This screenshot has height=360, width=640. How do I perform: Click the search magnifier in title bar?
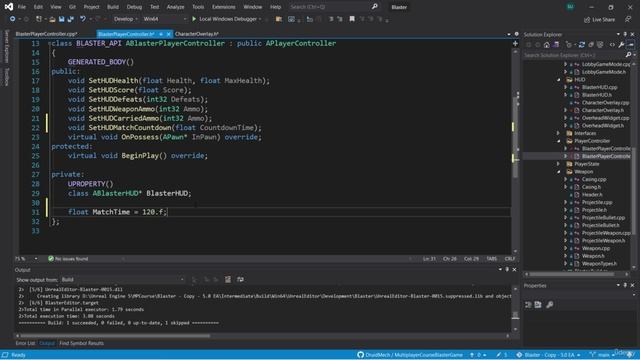click(x=374, y=7)
